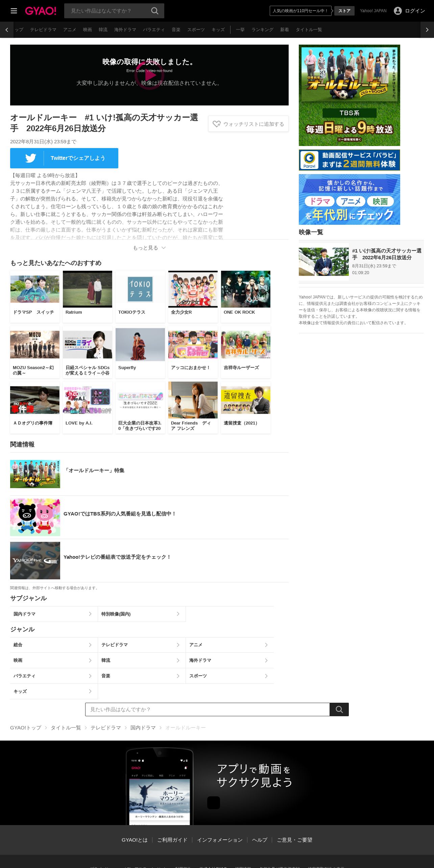Expand description with もっと見る
This screenshot has height=868, width=434.
click(149, 248)
